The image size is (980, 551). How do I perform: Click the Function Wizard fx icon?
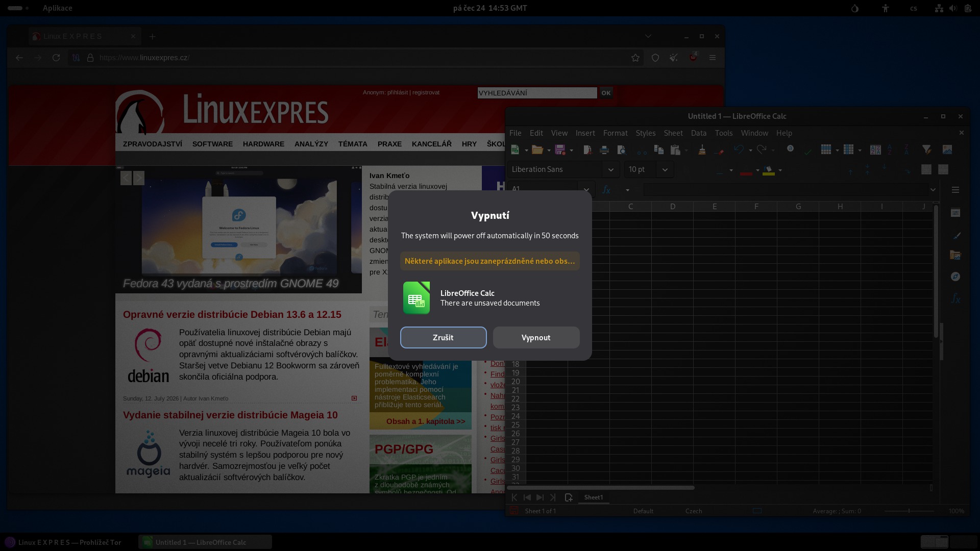[606, 190]
